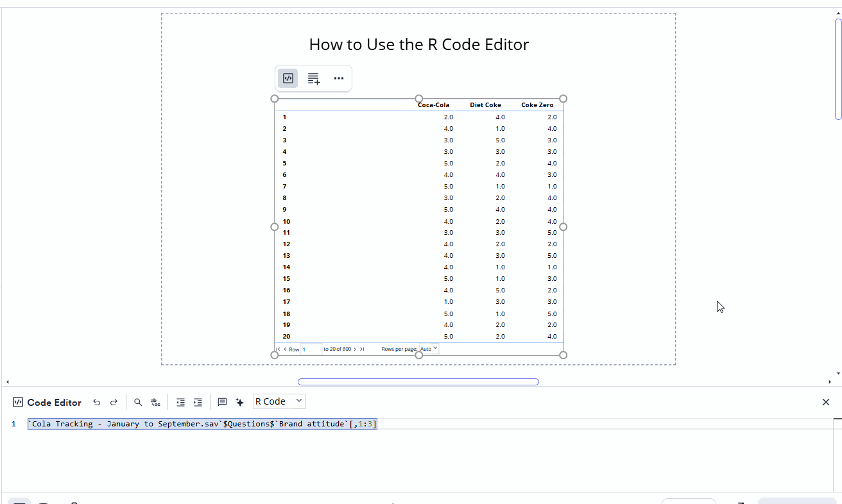Image resolution: width=842 pixels, height=504 pixels.
Task: Click the Code Editor panel label
Action: click(55, 402)
